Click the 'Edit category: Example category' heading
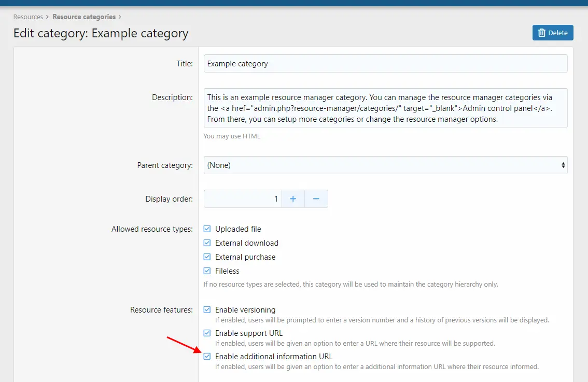 pyautogui.click(x=101, y=33)
